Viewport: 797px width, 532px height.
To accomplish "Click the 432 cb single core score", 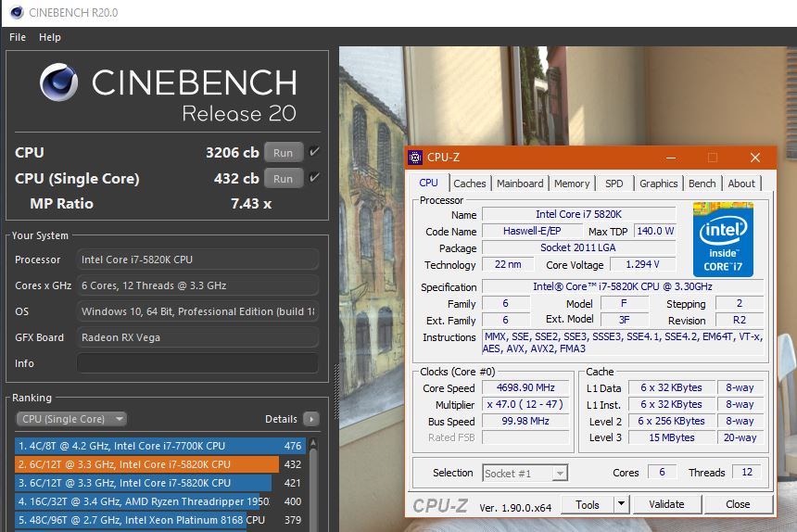I will (x=236, y=178).
